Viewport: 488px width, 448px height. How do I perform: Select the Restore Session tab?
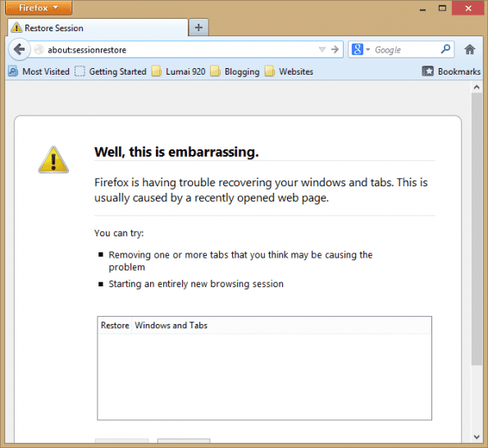(98, 28)
